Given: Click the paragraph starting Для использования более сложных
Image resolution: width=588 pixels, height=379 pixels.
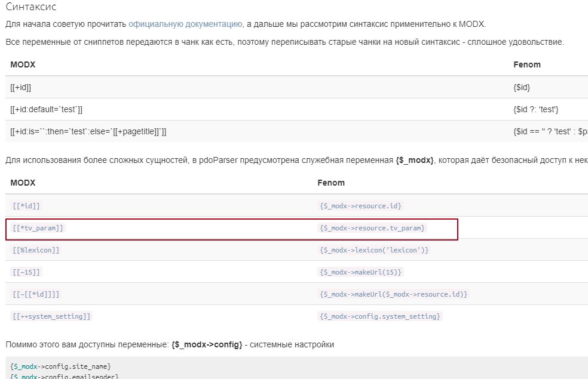Looking at the screenshot, I should [296, 161].
